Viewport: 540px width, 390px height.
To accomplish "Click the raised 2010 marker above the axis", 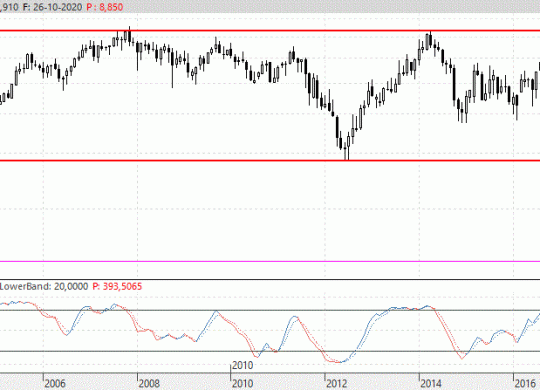I will click(243, 365).
